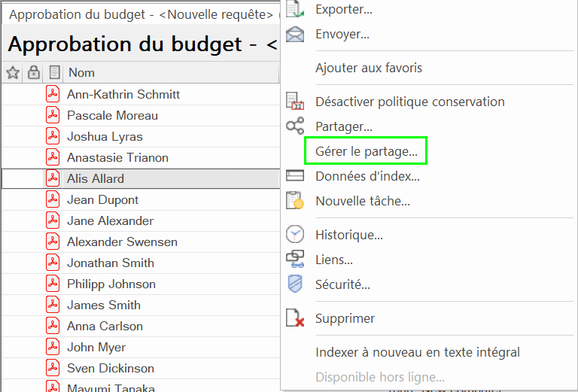The width and height of the screenshot is (578, 392).
Task: Click the Nouvelle tâche clipboard icon
Action: [x=295, y=201]
